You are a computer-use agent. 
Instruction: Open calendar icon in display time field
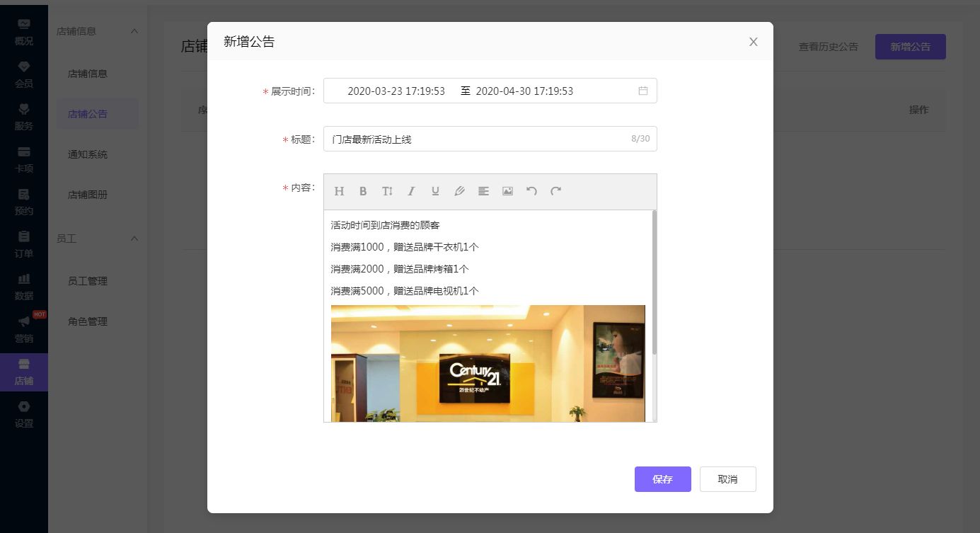coord(643,91)
